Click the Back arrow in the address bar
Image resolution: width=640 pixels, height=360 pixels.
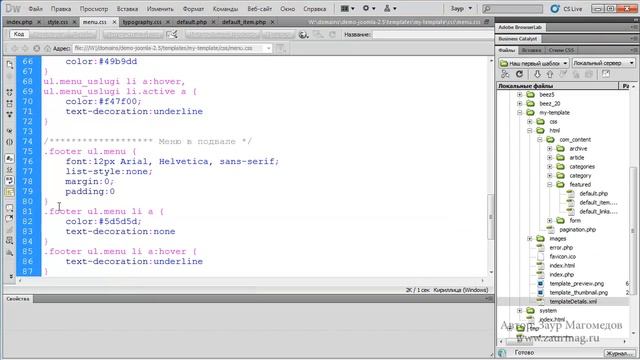[14, 48]
